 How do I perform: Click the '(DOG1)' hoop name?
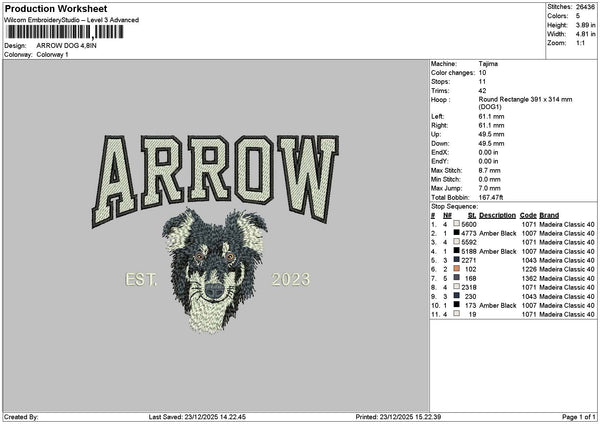point(490,107)
